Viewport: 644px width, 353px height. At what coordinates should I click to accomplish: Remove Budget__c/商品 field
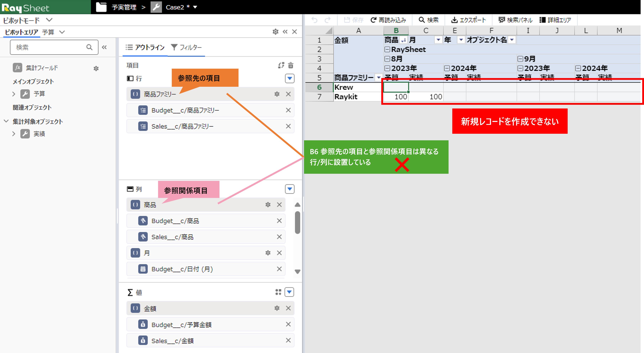279,221
